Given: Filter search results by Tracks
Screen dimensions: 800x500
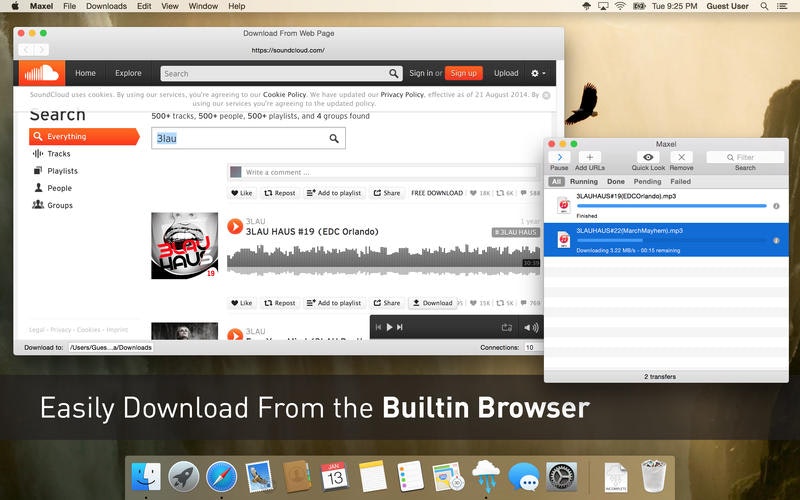Looking at the screenshot, I should [52, 154].
